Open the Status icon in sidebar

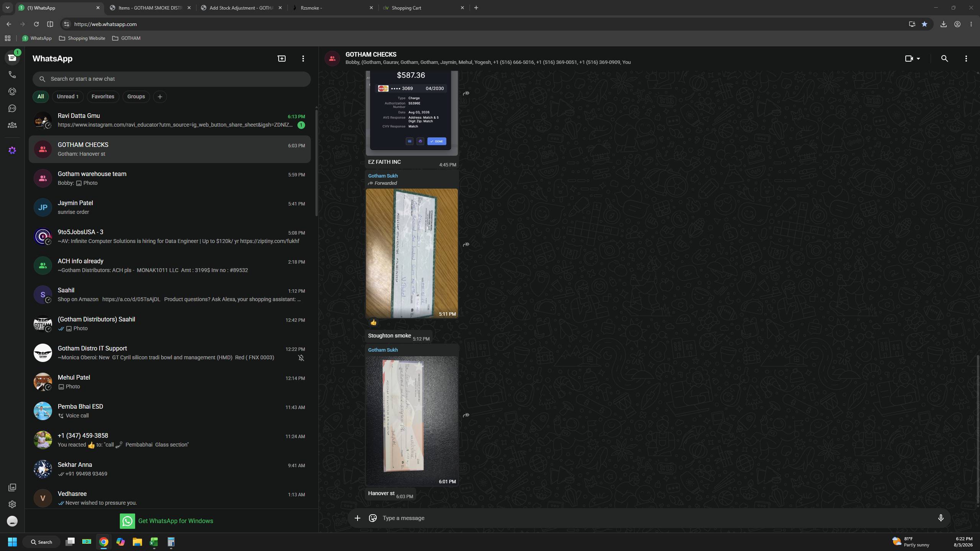point(12,91)
